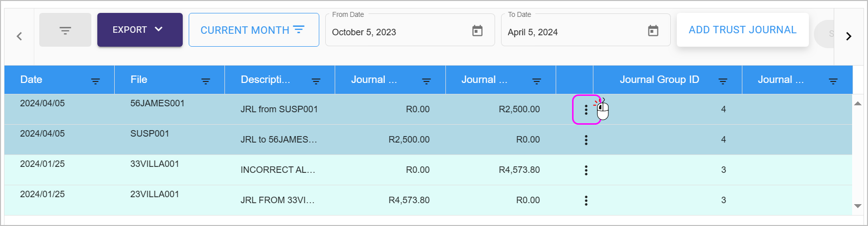
Task: Open File column filter menu
Action: pos(206,81)
